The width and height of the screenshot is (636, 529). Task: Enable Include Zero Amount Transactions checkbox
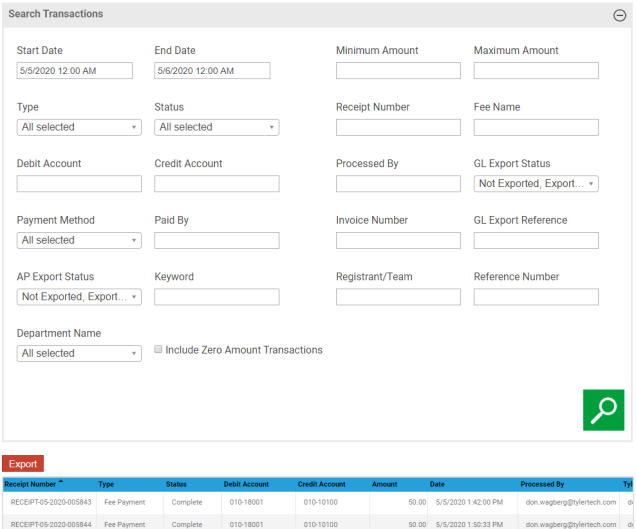(159, 350)
